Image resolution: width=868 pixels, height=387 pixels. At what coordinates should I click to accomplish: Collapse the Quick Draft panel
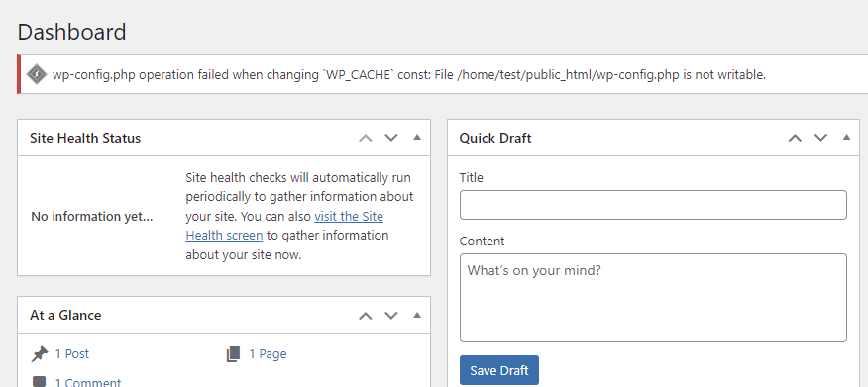click(x=846, y=138)
